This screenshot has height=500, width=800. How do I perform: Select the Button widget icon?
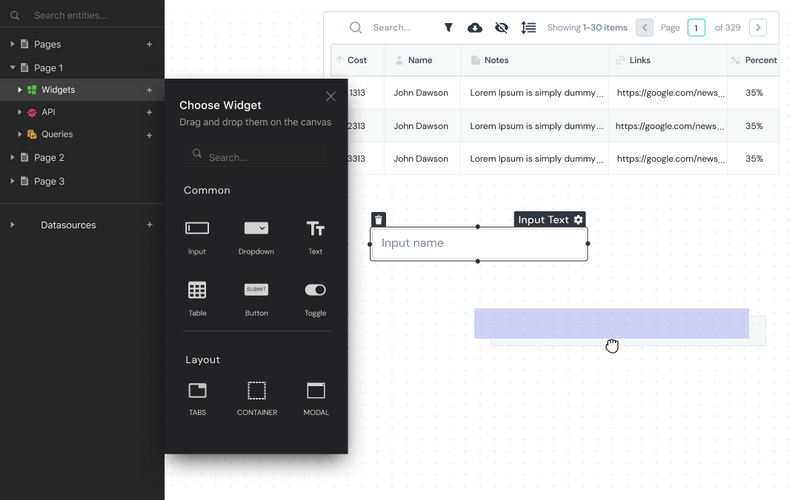256,289
